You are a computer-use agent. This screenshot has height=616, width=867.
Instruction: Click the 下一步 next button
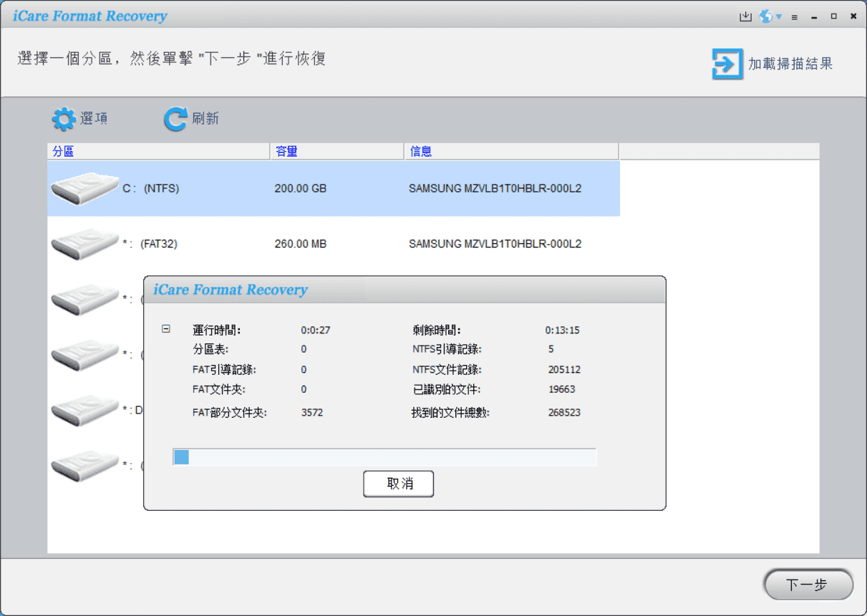coord(808,585)
